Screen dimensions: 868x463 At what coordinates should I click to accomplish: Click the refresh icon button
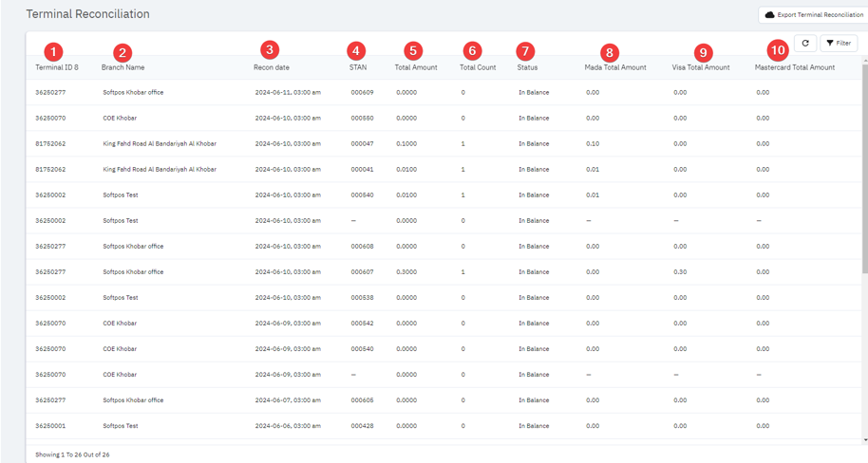805,44
